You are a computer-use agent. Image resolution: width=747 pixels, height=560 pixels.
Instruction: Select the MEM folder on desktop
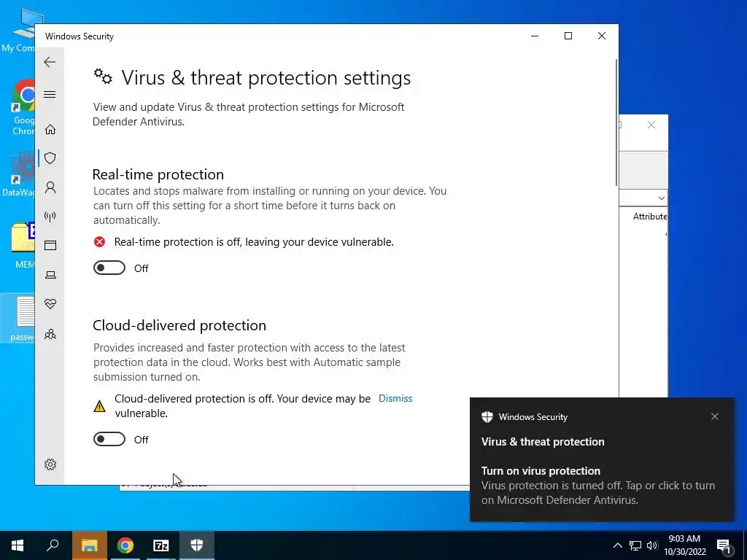21,246
